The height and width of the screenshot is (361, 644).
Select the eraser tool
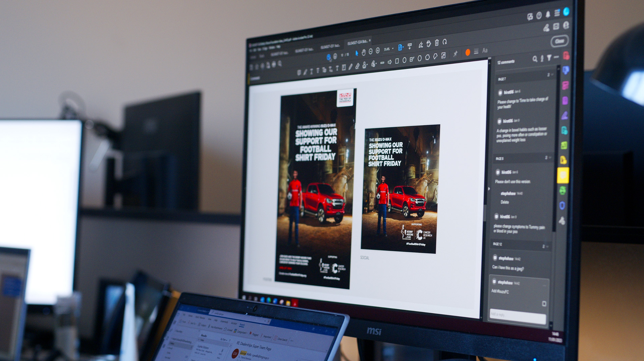tap(357, 66)
